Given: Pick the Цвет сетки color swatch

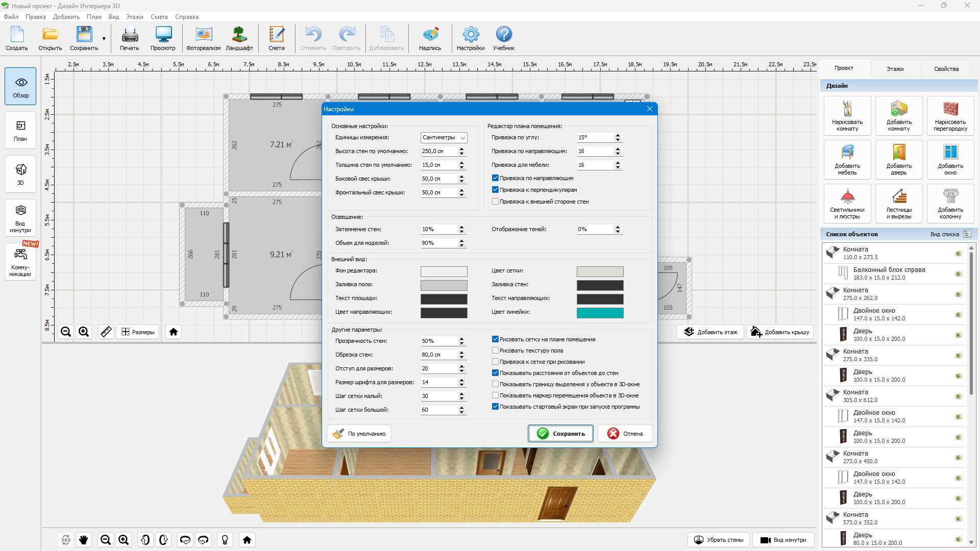Looking at the screenshot, I should click(x=600, y=271).
